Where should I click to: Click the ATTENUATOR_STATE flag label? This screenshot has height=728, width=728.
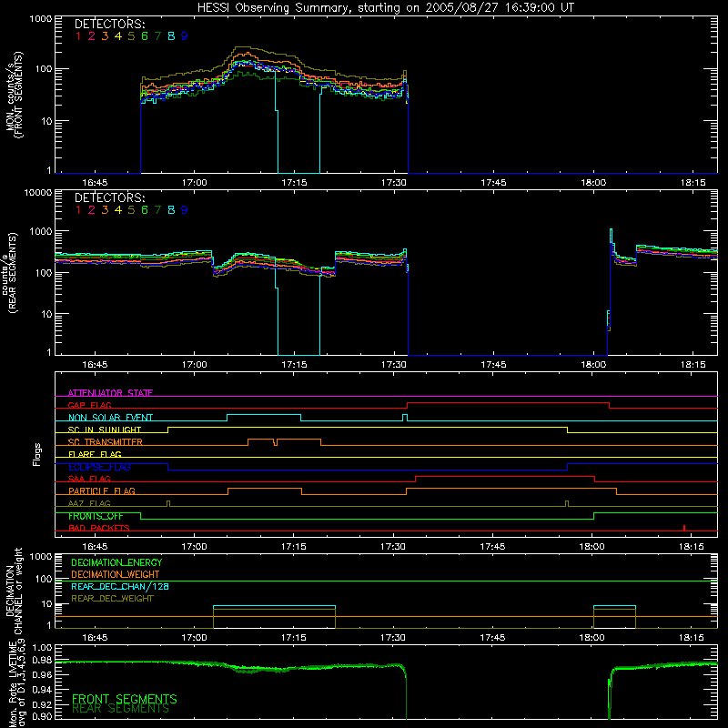[x=110, y=393]
